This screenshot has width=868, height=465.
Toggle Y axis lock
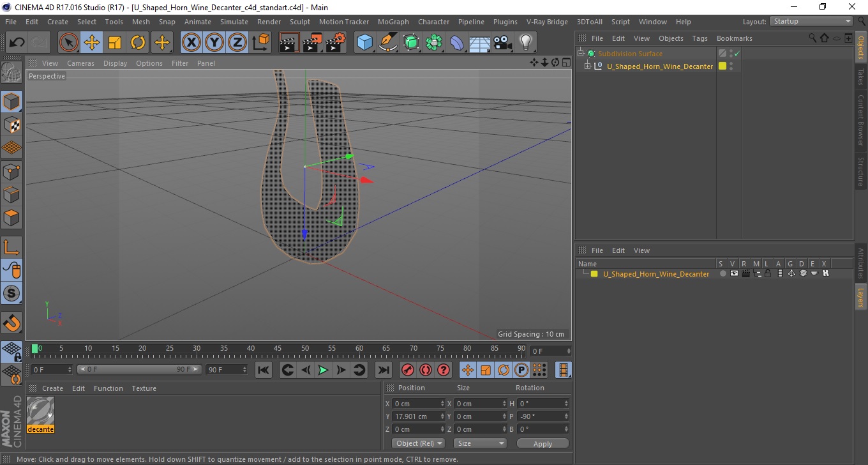tap(214, 43)
